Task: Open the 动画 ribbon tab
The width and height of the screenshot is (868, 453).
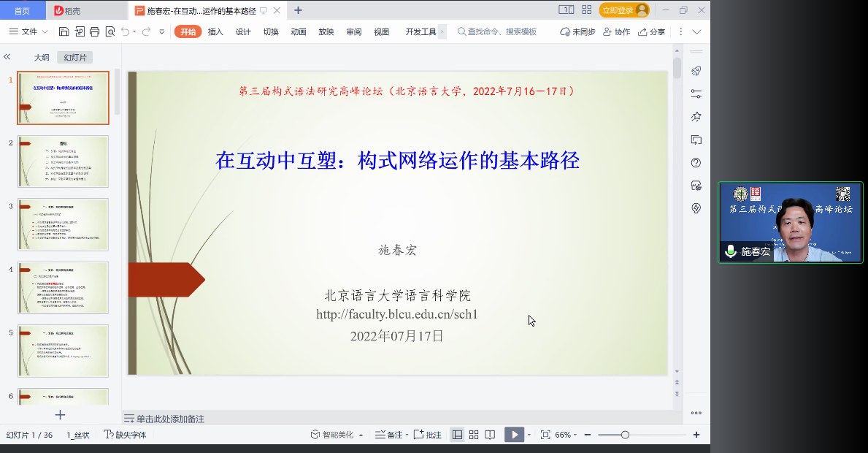Action: point(298,31)
